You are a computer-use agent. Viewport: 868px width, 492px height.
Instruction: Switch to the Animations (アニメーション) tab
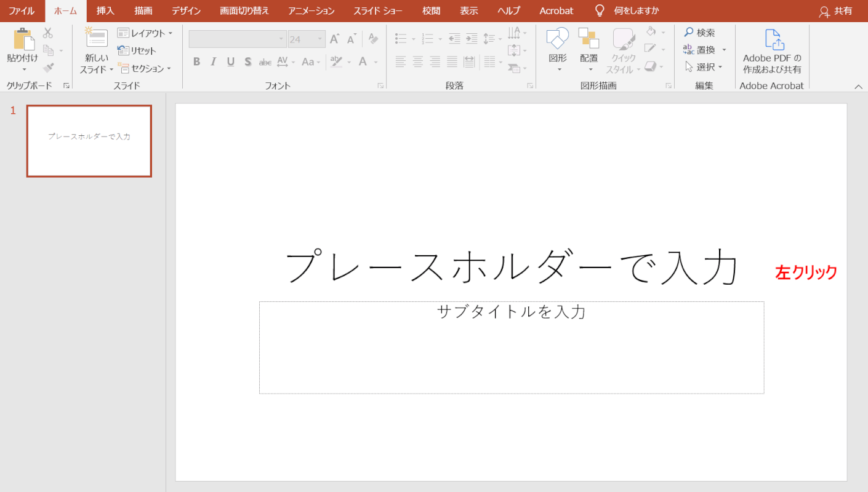click(311, 10)
